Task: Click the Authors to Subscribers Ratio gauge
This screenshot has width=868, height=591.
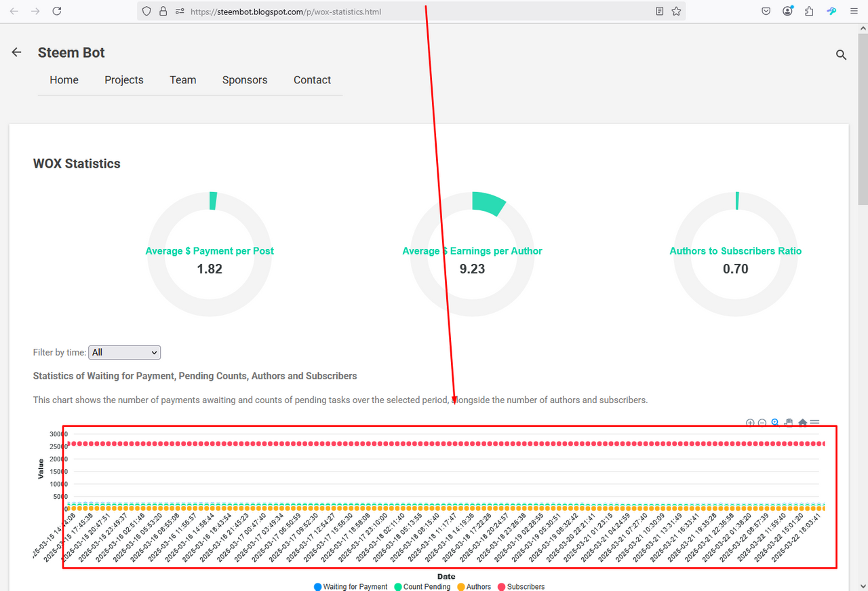Action: pos(736,254)
